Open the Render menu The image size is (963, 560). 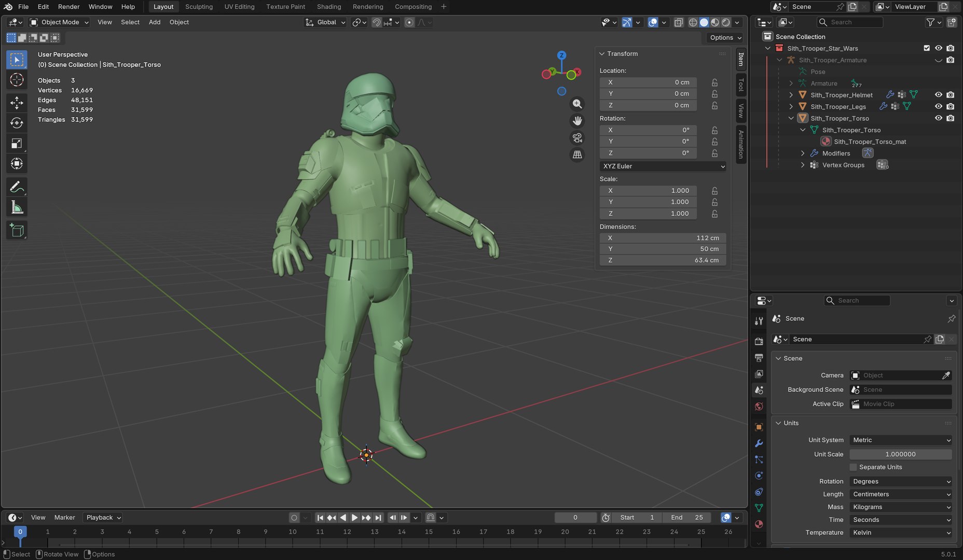(x=68, y=7)
